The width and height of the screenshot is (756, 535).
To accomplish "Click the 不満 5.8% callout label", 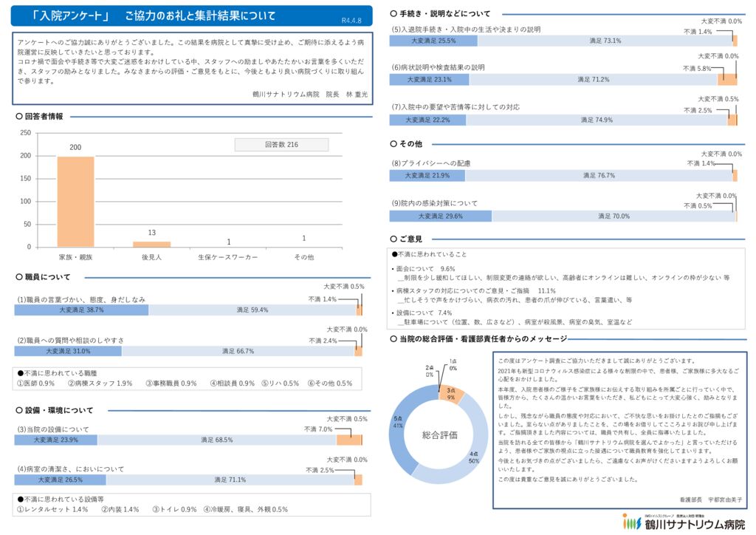I will pos(697,69).
